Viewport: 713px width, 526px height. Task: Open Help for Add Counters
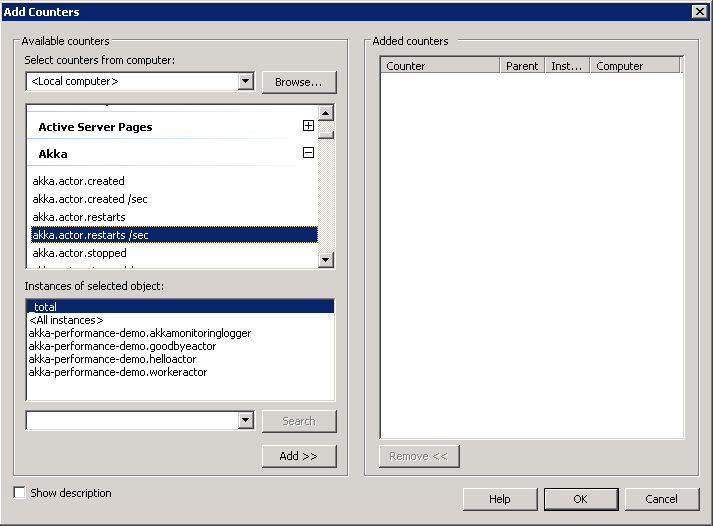point(500,499)
